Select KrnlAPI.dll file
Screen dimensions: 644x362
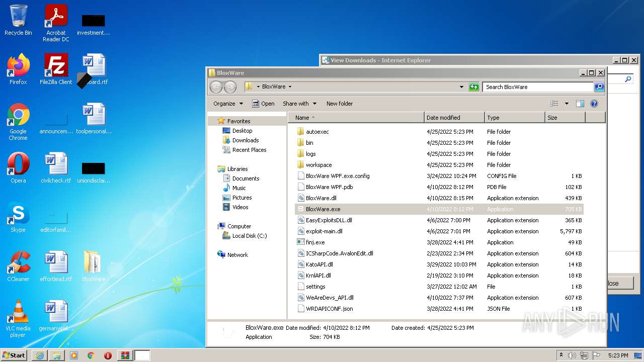pyautogui.click(x=439, y=276)
